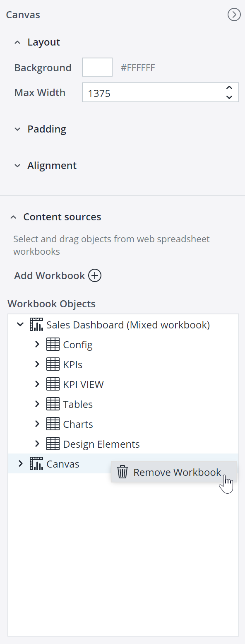Click the circled arrow at panel top right

234,14
